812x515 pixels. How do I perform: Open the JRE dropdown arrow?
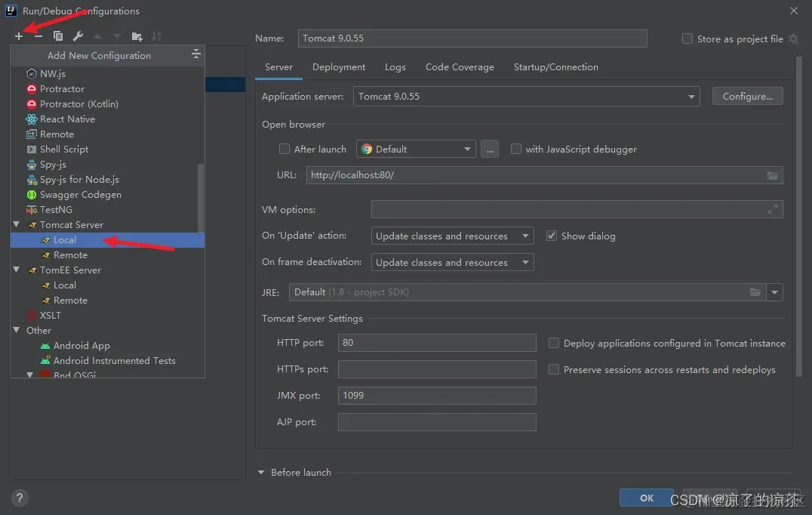[774, 292]
